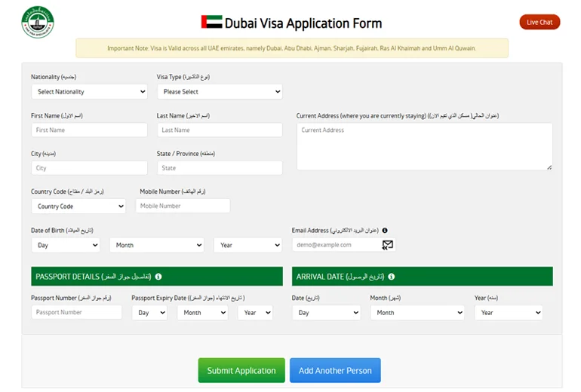Click the Current Address text area
The image size is (581, 392).
tap(425, 146)
